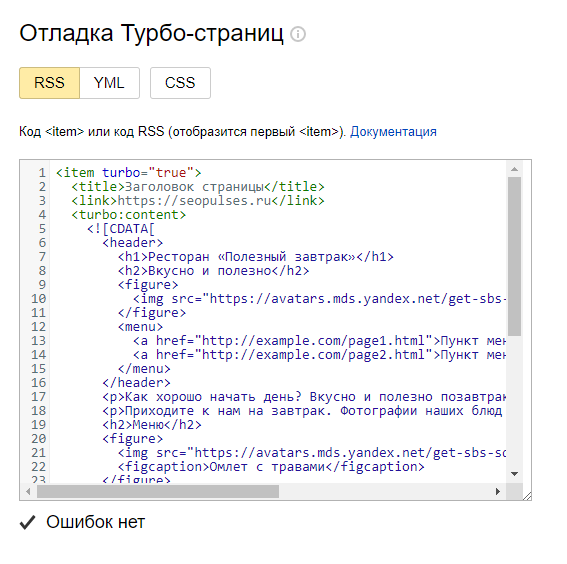Click the opening <menu> tag line
This screenshot has width=567, height=564.
140,327
